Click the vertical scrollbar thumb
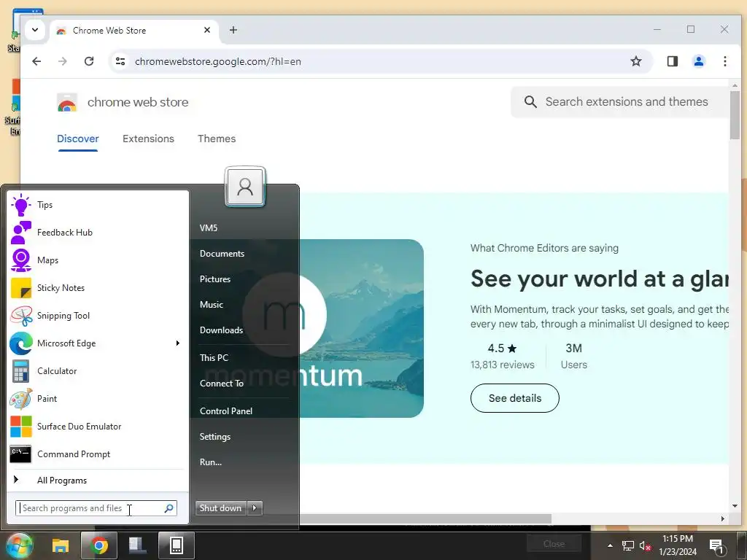747x560 pixels. coord(735,114)
